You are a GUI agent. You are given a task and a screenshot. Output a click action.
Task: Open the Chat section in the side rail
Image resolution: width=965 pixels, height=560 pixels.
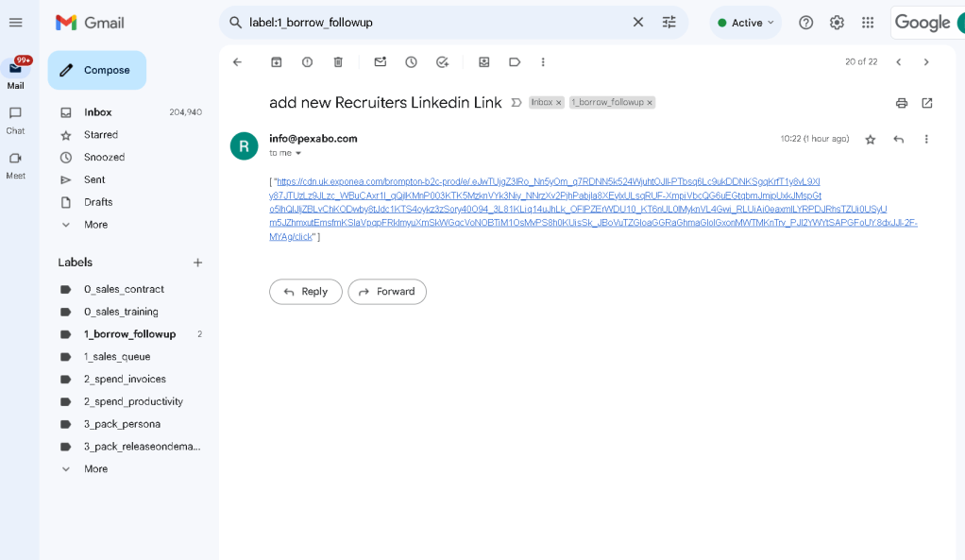(x=15, y=120)
